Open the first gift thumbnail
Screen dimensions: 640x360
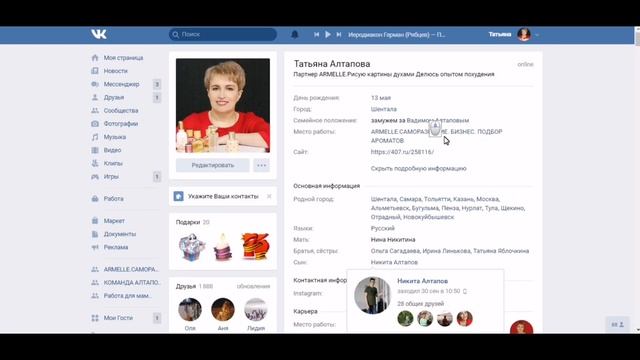191,247
